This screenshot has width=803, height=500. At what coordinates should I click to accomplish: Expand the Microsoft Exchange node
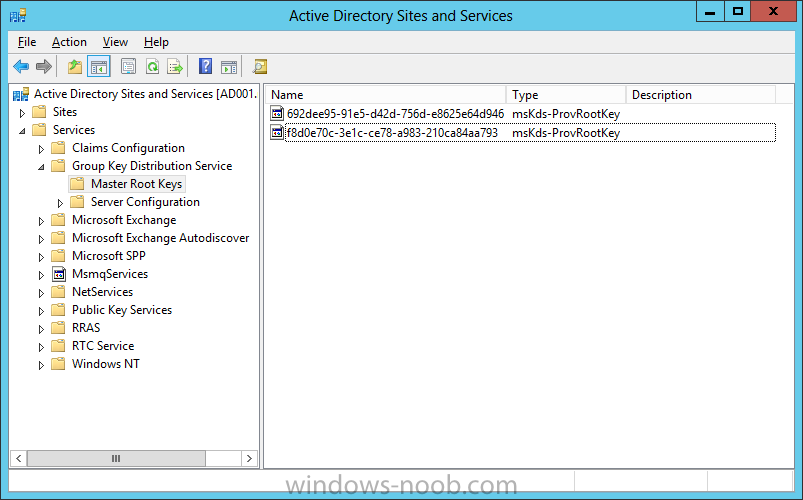[x=41, y=221]
